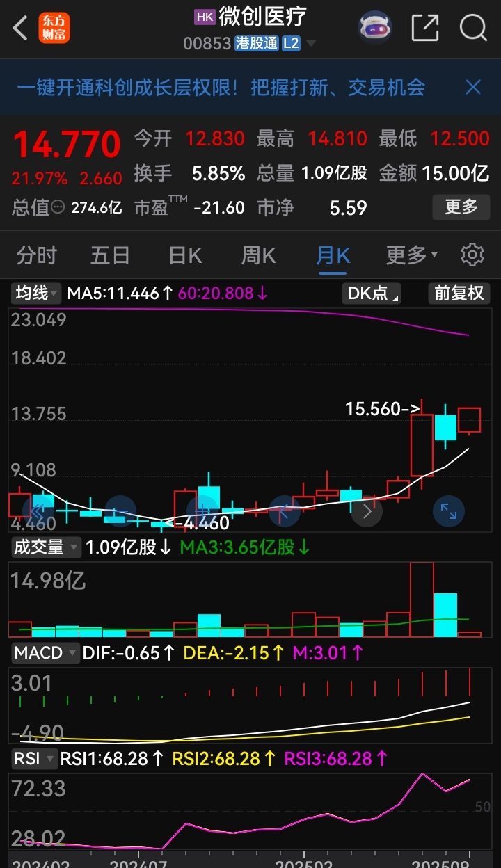
Task: Tap the latest red monthly candlestick
Action: coord(469,420)
